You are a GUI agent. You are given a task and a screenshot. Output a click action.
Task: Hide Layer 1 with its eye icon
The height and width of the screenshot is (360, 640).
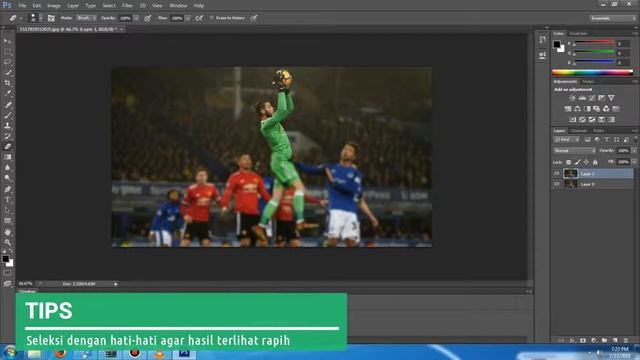tap(556, 173)
